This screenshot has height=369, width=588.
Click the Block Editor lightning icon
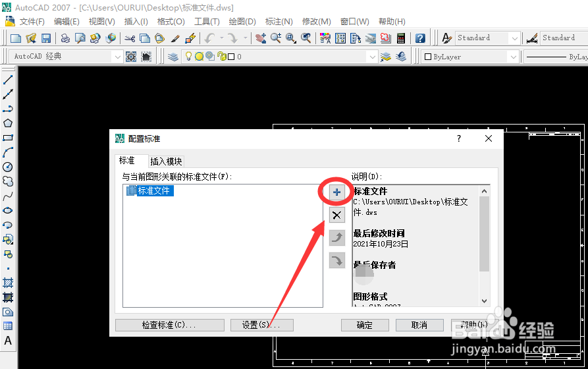coord(190,38)
